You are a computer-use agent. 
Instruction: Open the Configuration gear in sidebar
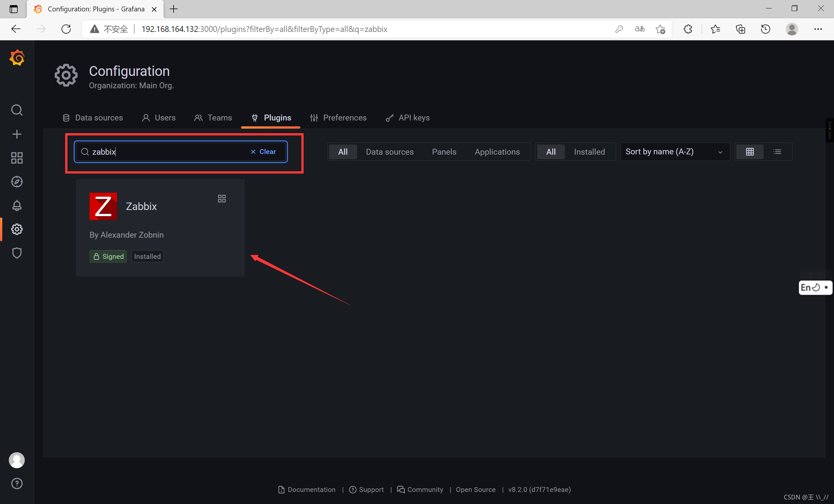coord(17,229)
